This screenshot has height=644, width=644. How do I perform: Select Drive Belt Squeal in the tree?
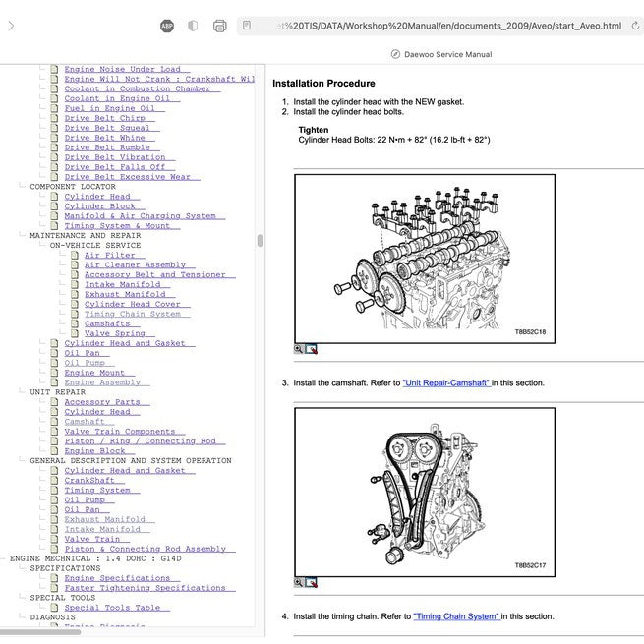(x=107, y=128)
